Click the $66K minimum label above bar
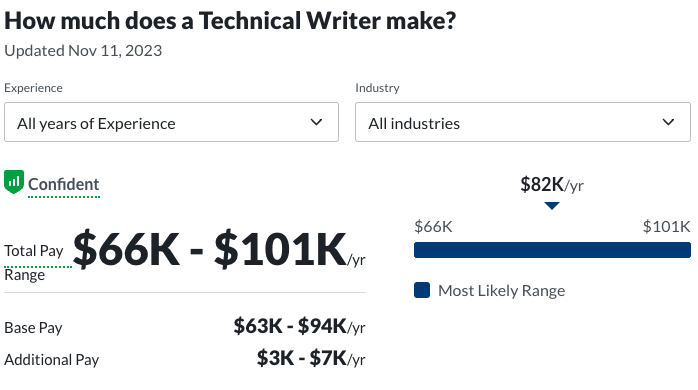 point(433,227)
